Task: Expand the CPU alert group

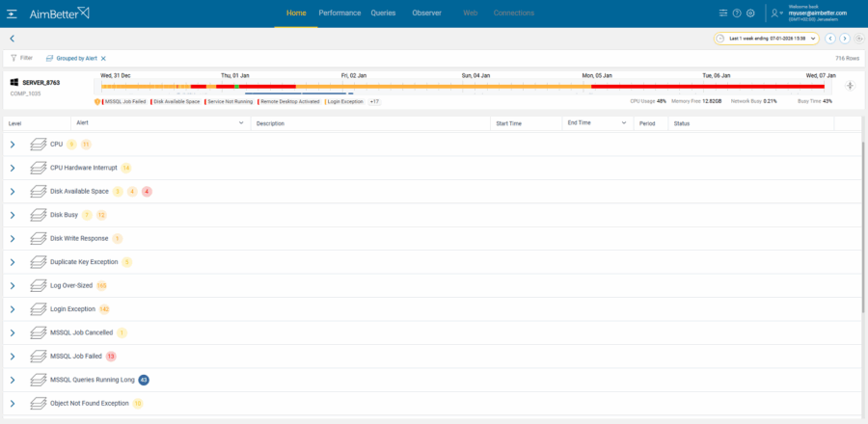Action: click(13, 145)
